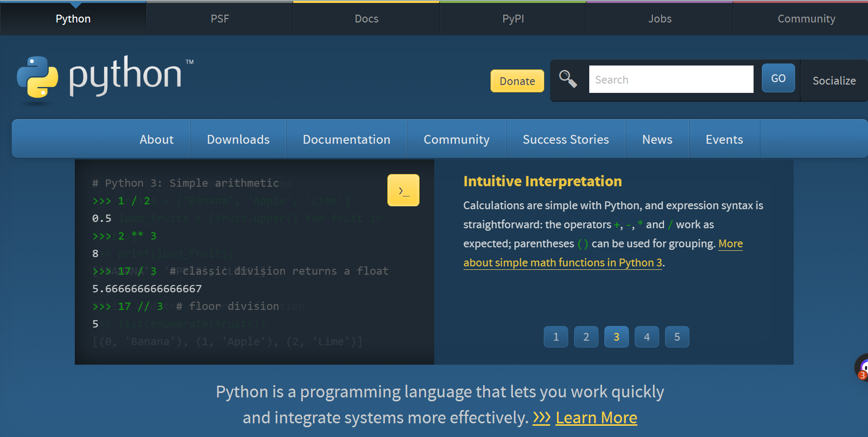Expand the Documentation navigation menu

[x=347, y=139]
